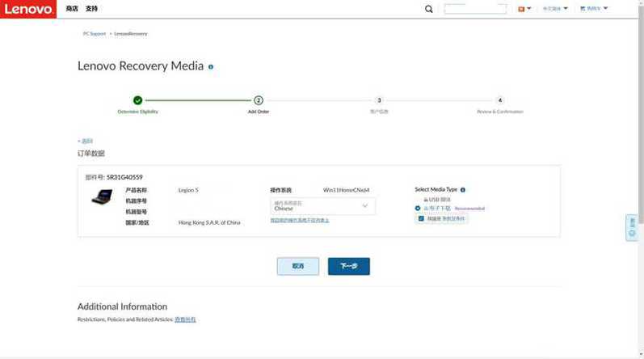Click info icon next to Select Media Type

pos(463,190)
